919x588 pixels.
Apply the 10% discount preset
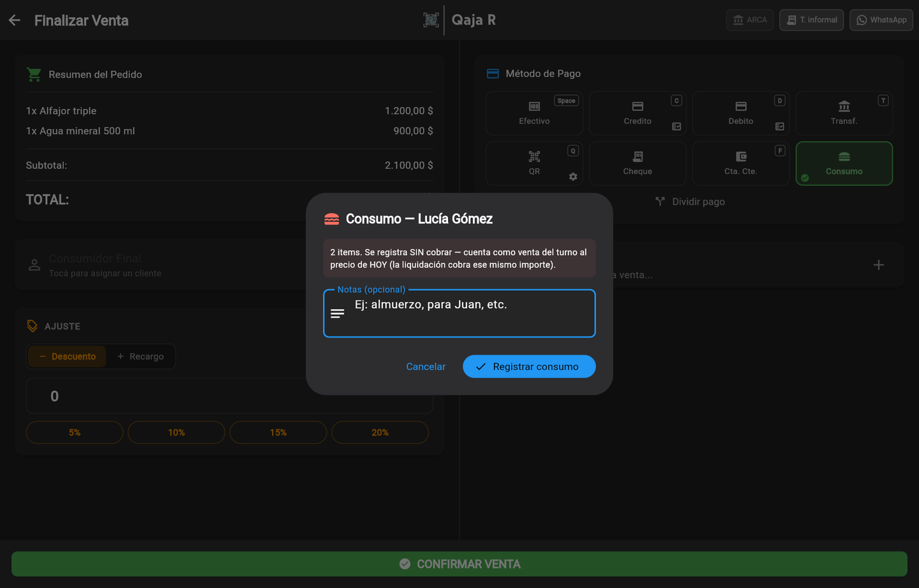point(176,432)
